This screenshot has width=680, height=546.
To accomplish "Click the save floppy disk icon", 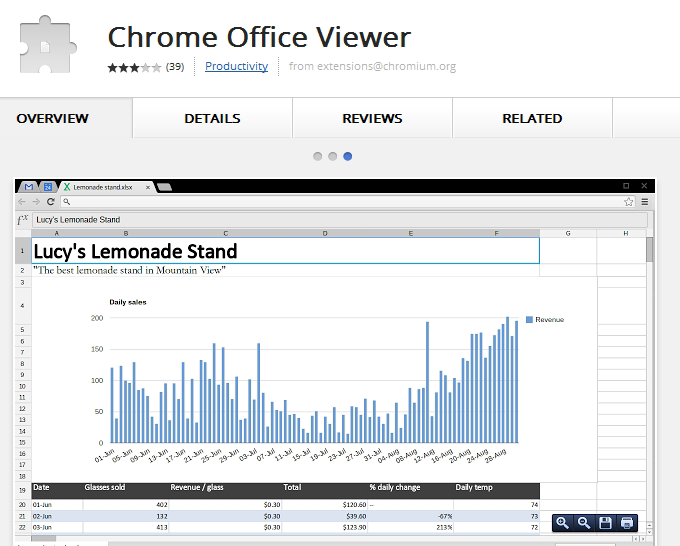I will (605, 522).
